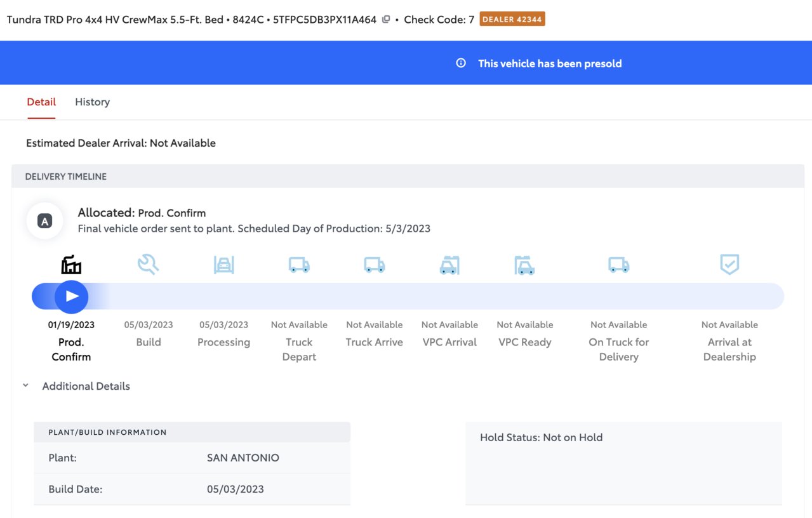Viewport: 812px width, 518px height.
Task: Click the Truck Arrive stage label
Action: [x=375, y=342]
